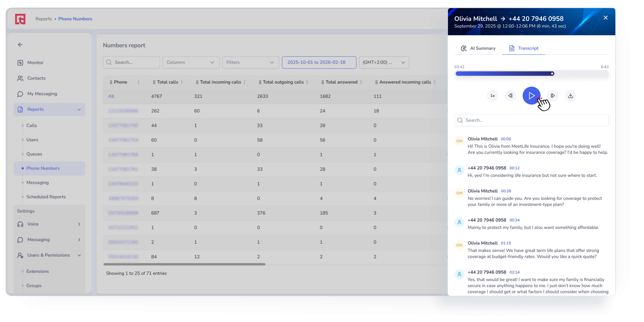Click the All phone numbers link
The image size is (644, 322).
pyautogui.click(x=111, y=96)
